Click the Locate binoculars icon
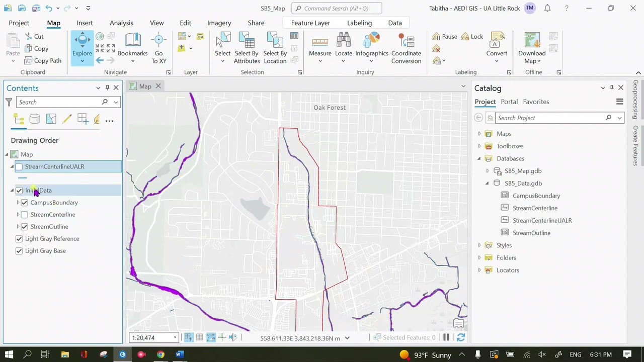644x362 pixels. coord(344,40)
